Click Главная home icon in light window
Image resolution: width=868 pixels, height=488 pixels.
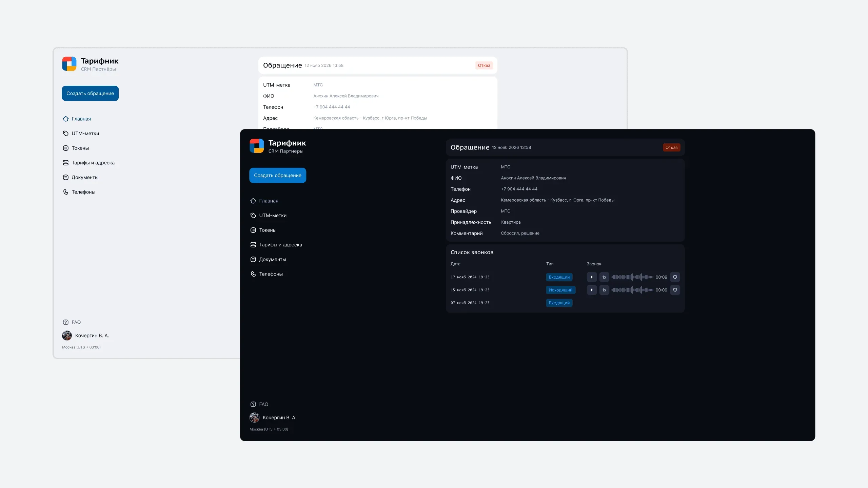click(65, 119)
